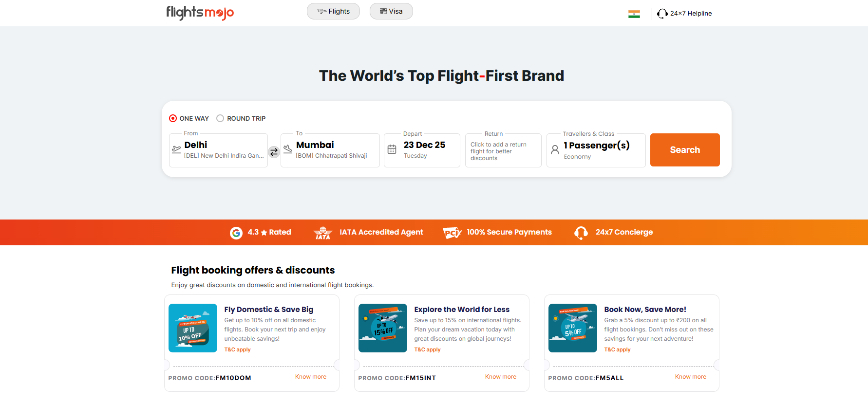Expand the Travellers & Class selector
868x403 pixels.
[596, 150]
